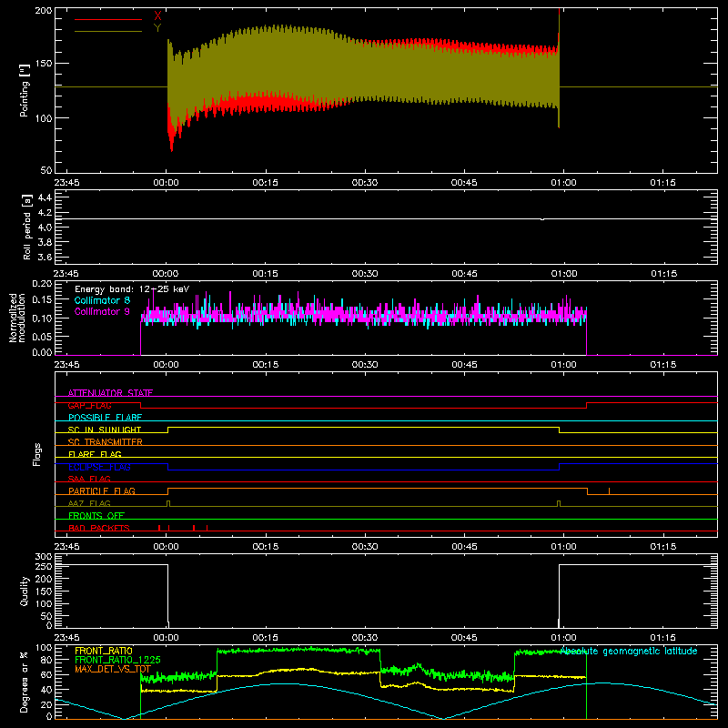Click the AAZ_FLAG label
This screenshot has width=728, height=728.
89,503
